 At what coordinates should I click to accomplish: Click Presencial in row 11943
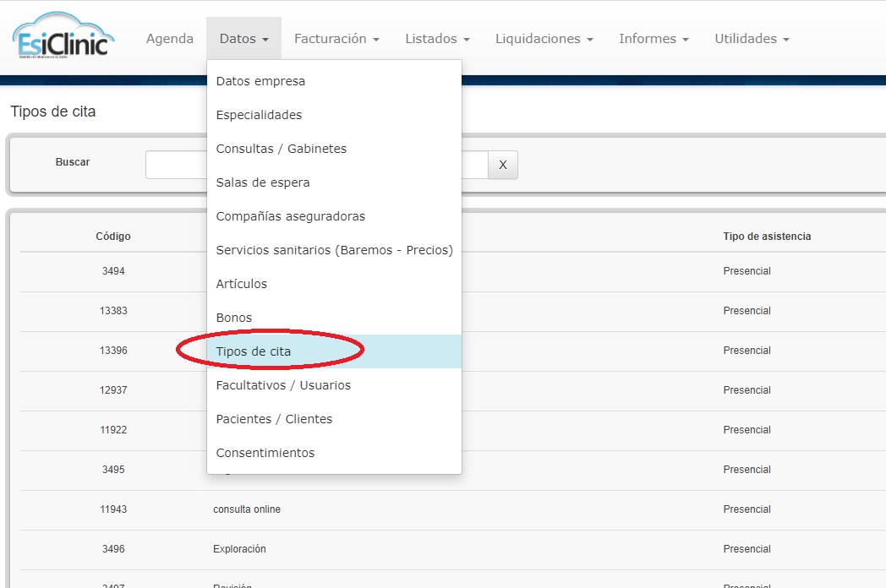747,509
